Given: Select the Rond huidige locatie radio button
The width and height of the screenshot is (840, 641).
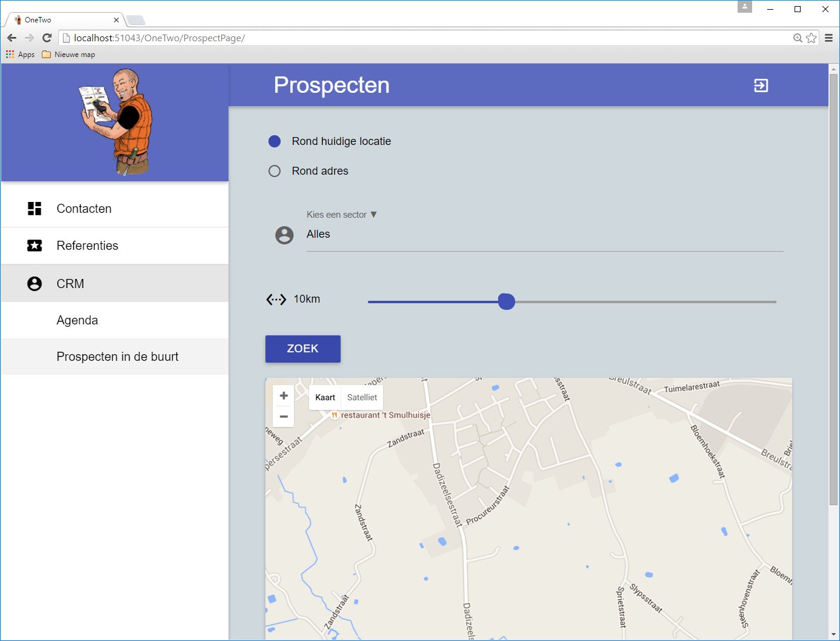Looking at the screenshot, I should click(x=275, y=141).
